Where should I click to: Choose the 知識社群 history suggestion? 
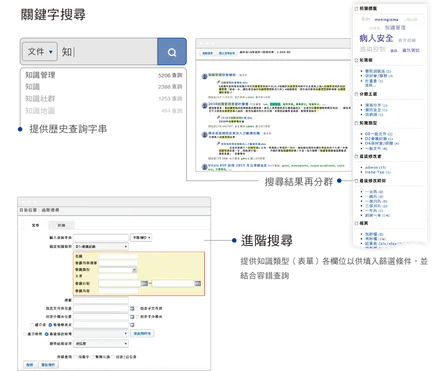pos(40,99)
